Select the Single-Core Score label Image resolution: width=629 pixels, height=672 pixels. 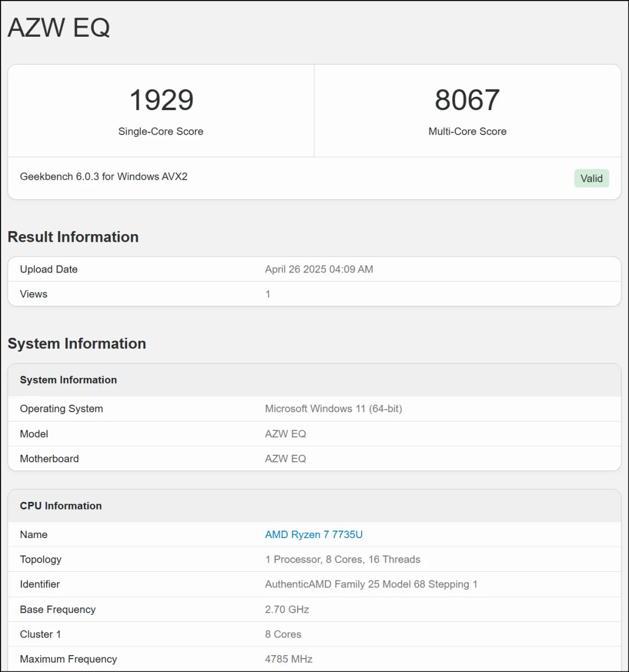[161, 131]
